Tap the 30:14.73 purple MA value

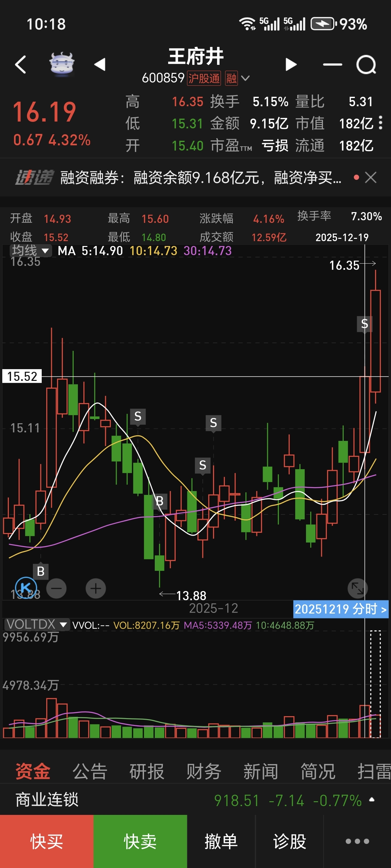[208, 251]
